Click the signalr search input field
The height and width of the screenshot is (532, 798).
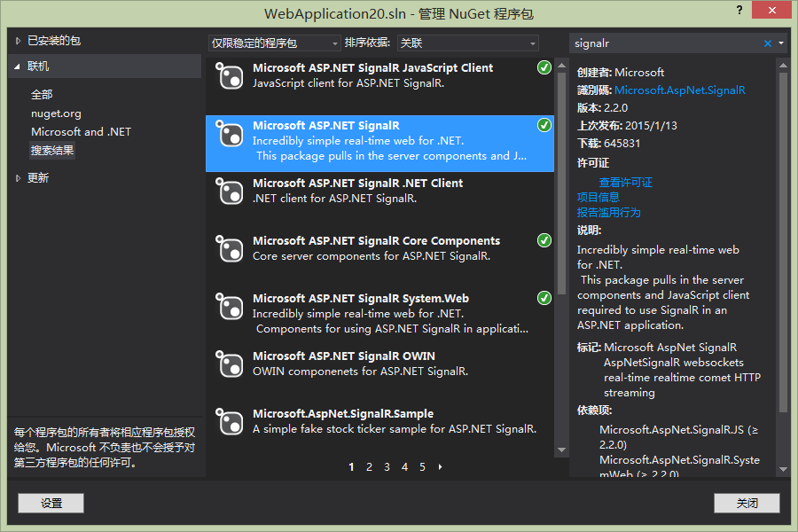click(x=667, y=43)
